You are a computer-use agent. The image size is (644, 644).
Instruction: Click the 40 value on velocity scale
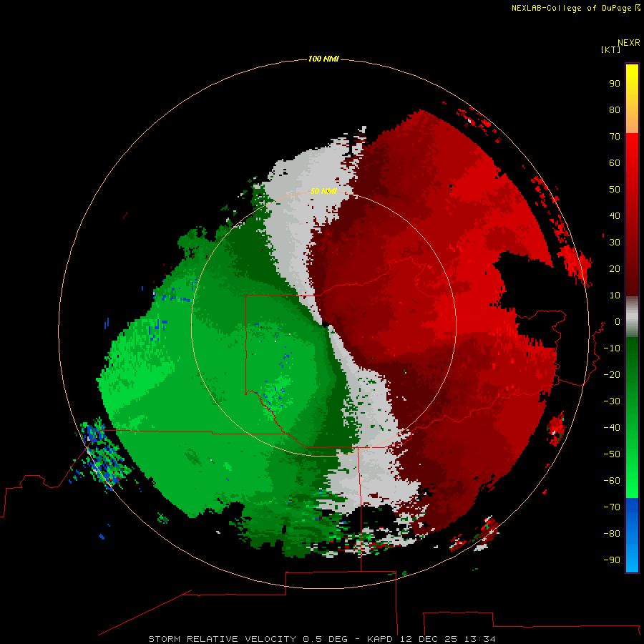click(x=615, y=216)
